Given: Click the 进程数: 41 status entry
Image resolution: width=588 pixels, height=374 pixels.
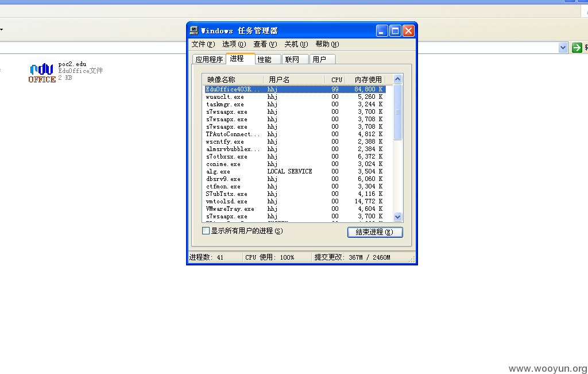Looking at the screenshot, I should click(206, 257).
